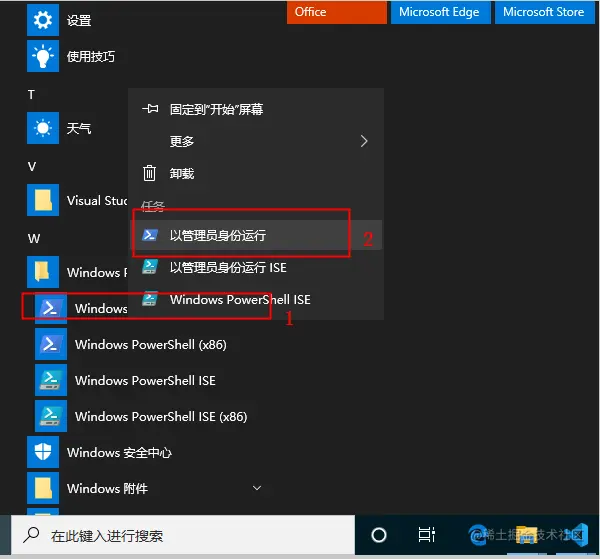The image size is (600, 559).
Task: Open the 更多 submenu
Action: click(256, 141)
